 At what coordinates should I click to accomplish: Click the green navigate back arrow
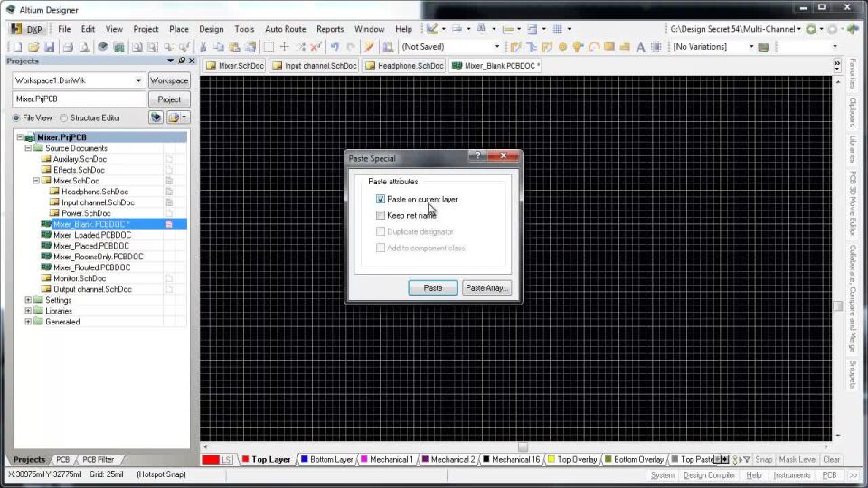coord(811,29)
